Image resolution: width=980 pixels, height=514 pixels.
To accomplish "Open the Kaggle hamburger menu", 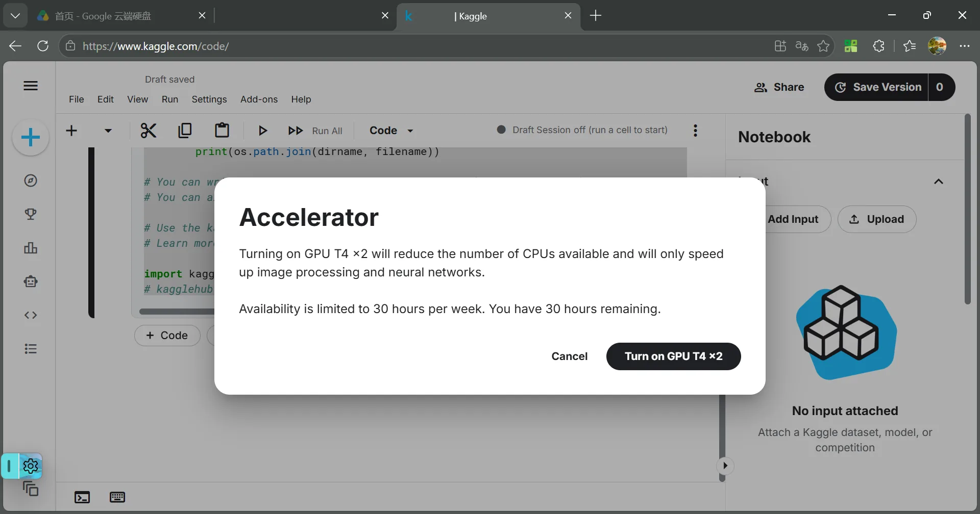I will [31, 86].
